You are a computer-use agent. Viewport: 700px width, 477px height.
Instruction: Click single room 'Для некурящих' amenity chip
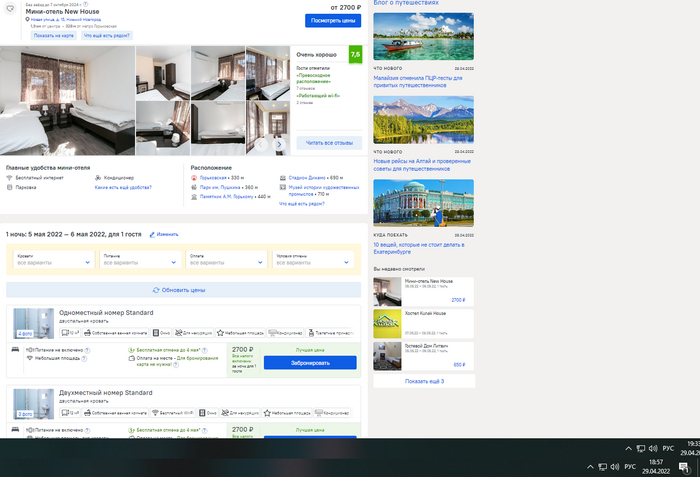click(193, 333)
